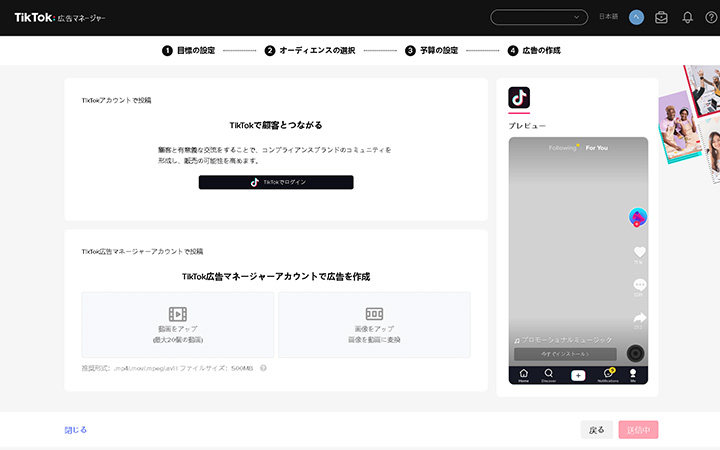Viewport: 720px width, 450px height.
Task: Click the image strip icon in upload card
Action: [x=374, y=314]
